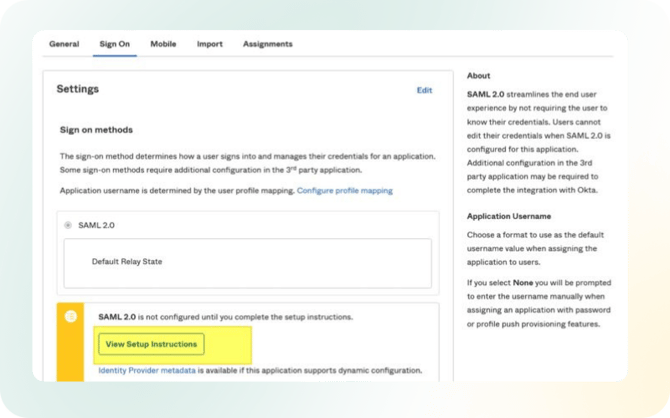Go to the Import tab
The width and height of the screenshot is (670, 418).
(x=209, y=44)
